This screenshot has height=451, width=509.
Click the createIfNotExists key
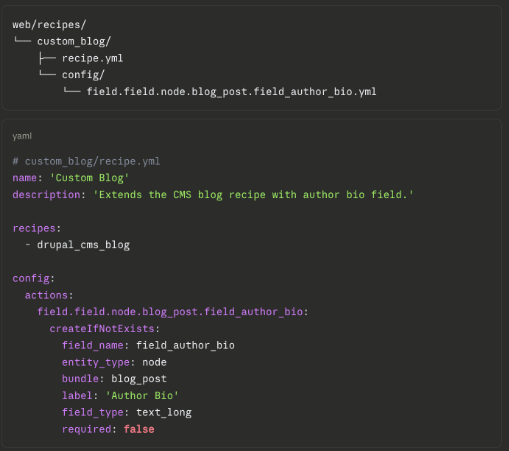102,329
